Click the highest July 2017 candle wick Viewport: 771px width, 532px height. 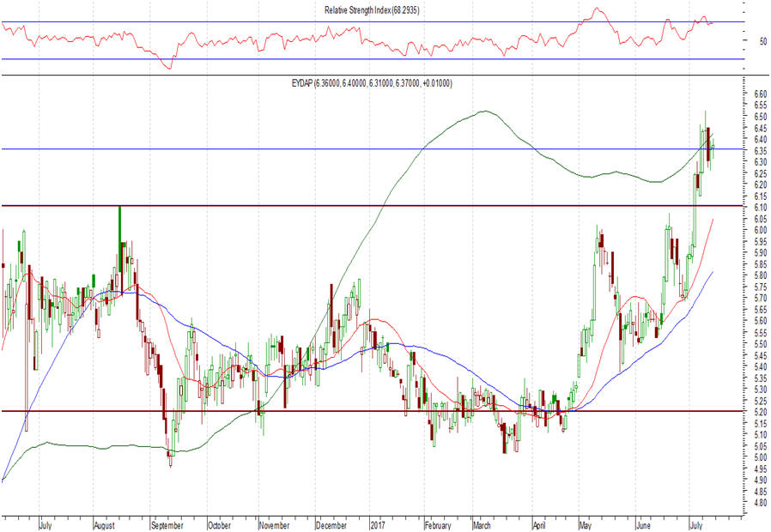pos(706,116)
